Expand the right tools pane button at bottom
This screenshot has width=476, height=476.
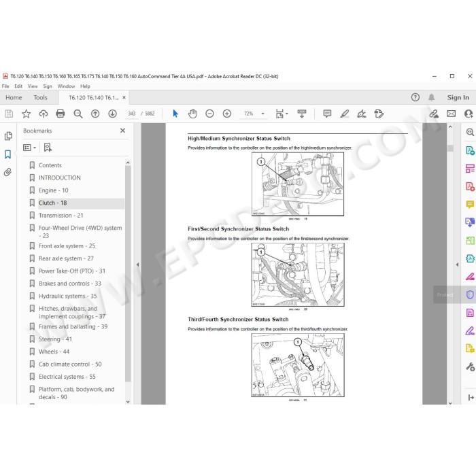tap(471, 397)
